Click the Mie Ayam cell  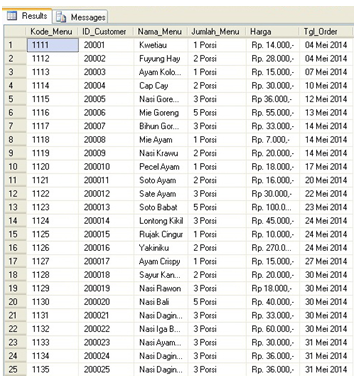coord(161,140)
